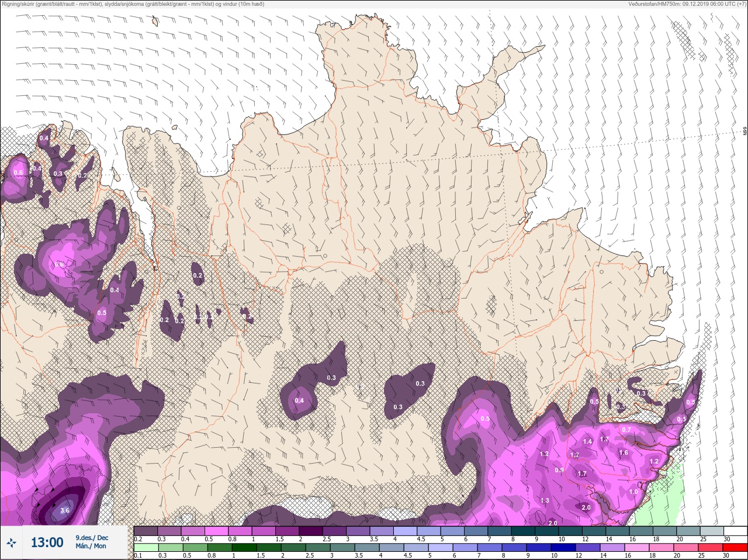This screenshot has width=748, height=560.
Task: Click the four-point compass icon beside 13:00
Action: (11, 542)
